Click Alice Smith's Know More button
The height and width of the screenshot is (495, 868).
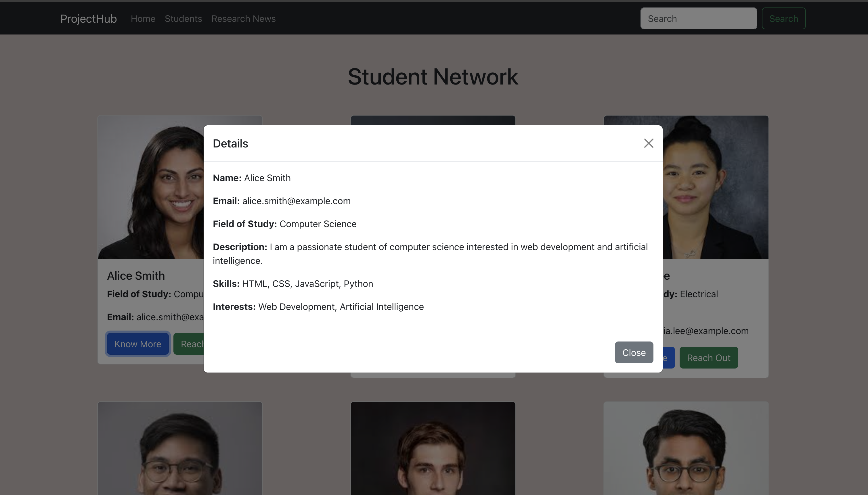(x=137, y=344)
